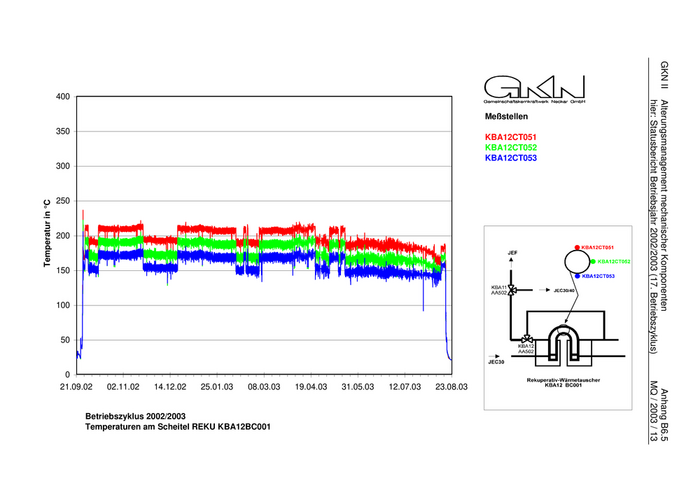Click the circular pipe cross-section symbol

(x=575, y=261)
